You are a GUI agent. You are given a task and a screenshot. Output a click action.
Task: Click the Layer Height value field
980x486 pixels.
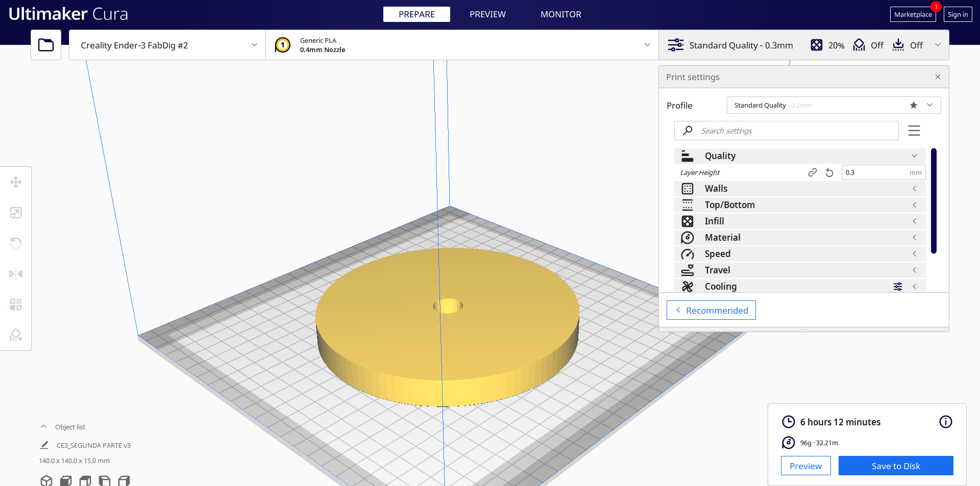tap(884, 172)
